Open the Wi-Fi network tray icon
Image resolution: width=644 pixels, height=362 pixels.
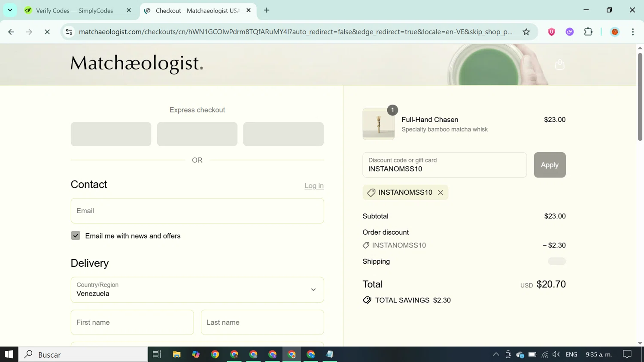[544, 354]
